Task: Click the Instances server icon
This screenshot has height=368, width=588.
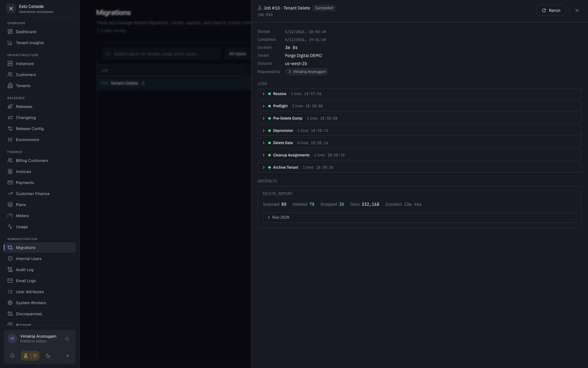Action: click(x=10, y=63)
